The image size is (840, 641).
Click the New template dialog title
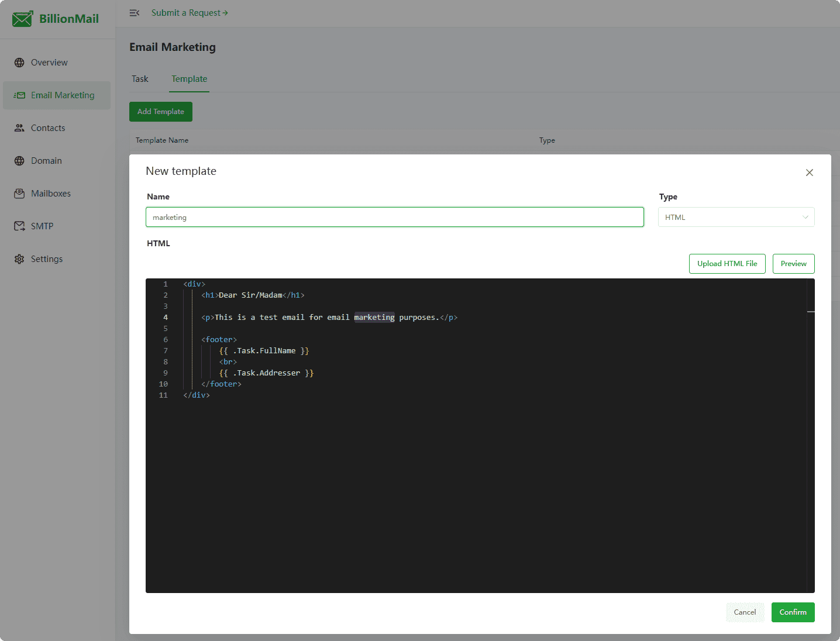tap(181, 171)
